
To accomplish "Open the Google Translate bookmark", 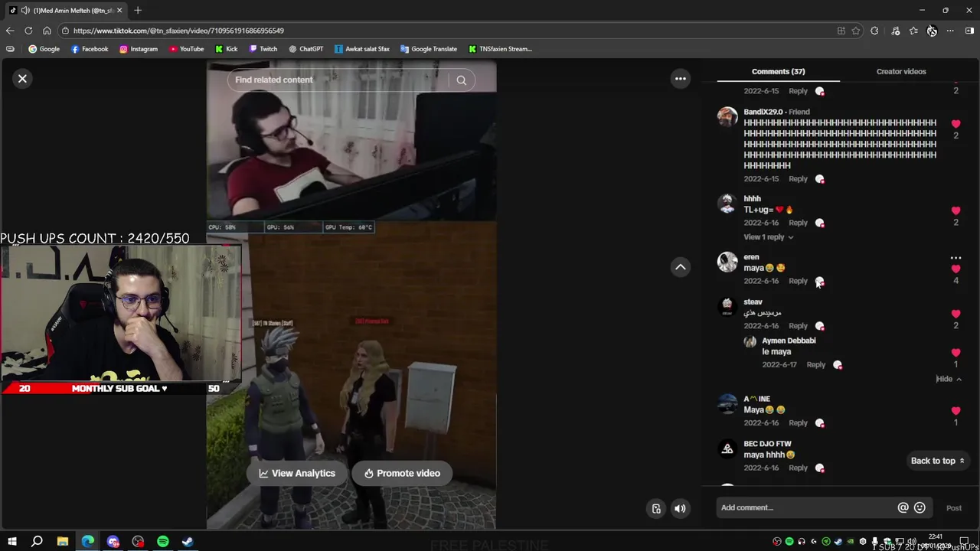I will pos(429,49).
